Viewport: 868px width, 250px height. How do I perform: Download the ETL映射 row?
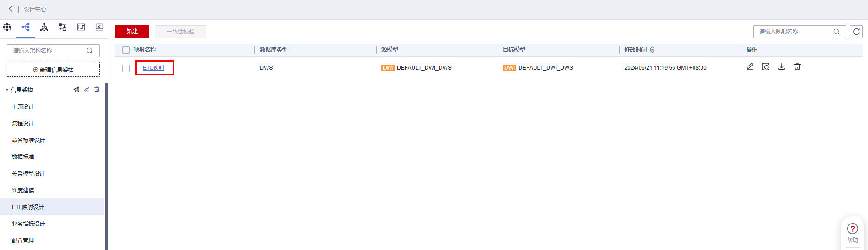click(781, 67)
